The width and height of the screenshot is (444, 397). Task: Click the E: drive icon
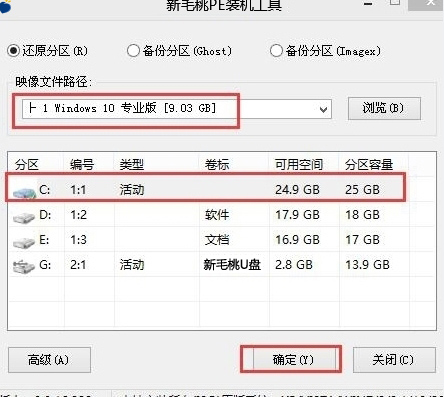(24, 242)
